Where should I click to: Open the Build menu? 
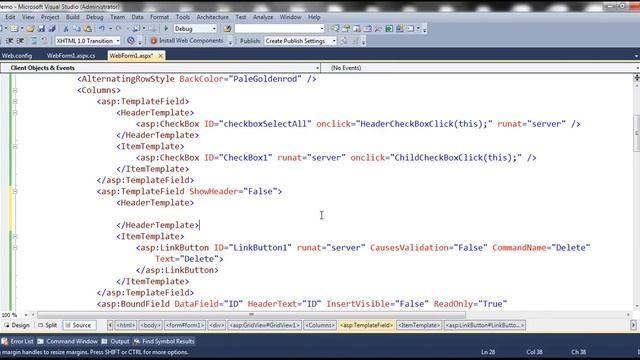(73, 17)
